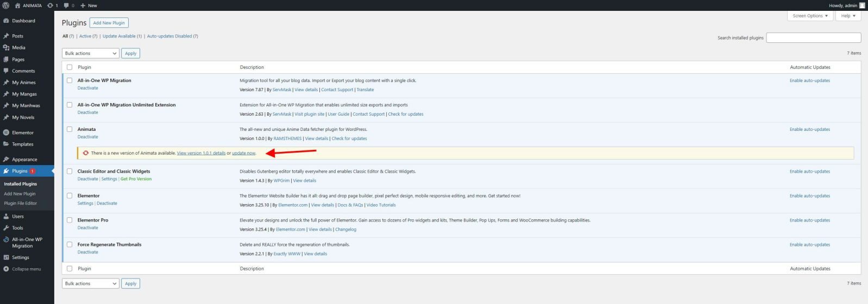The width and height of the screenshot is (868, 304).
Task: Click the Tools wrench icon
Action: coord(6,228)
